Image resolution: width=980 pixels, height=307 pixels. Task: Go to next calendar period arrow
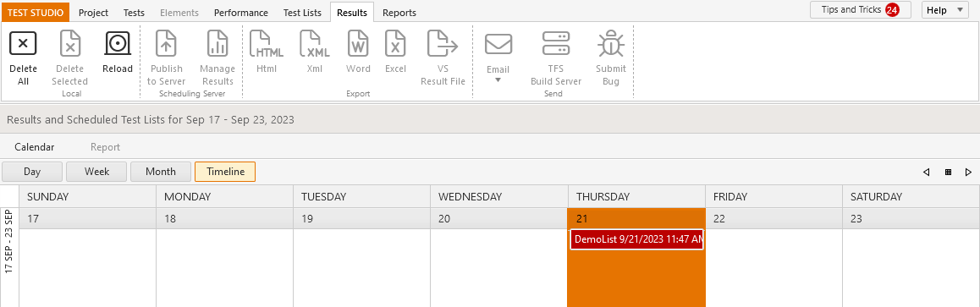tap(968, 173)
